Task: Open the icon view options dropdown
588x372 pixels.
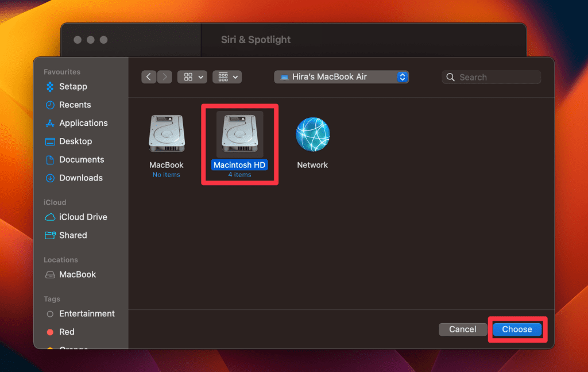Action: click(192, 77)
